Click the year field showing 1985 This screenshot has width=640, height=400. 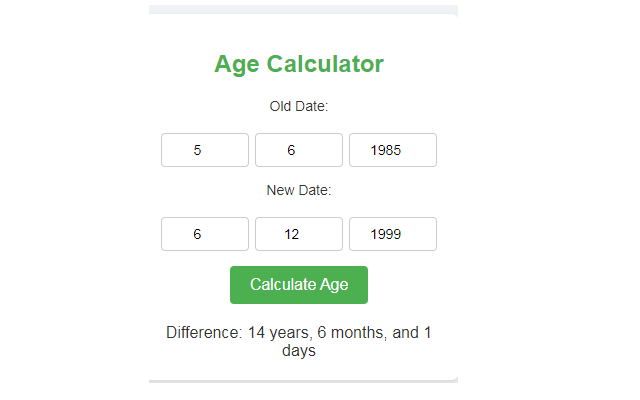pos(392,150)
